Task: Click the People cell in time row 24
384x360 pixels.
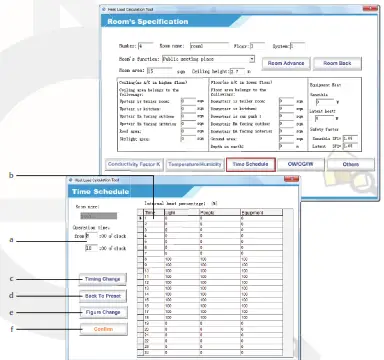Action: click(x=220, y=352)
